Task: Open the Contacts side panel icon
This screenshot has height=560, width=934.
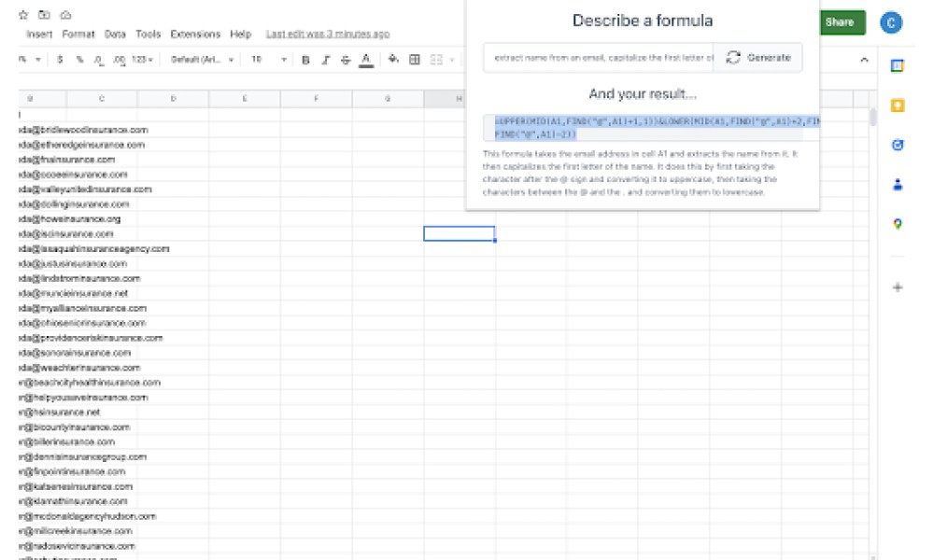Action: click(897, 185)
